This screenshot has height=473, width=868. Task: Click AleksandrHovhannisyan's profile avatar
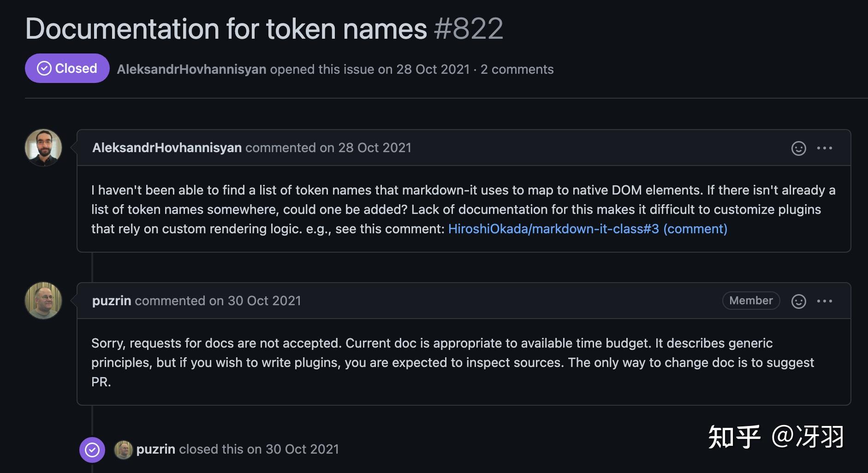coord(43,148)
